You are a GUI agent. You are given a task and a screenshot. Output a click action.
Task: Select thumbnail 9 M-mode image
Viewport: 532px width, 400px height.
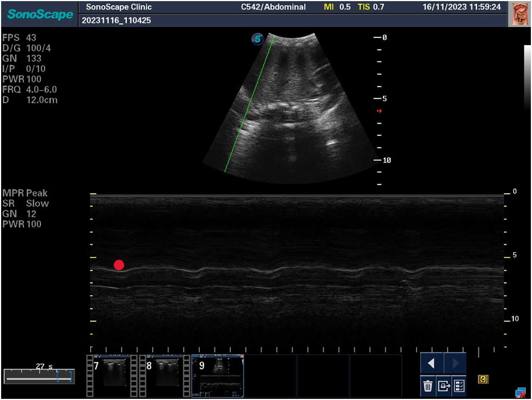pos(218,376)
